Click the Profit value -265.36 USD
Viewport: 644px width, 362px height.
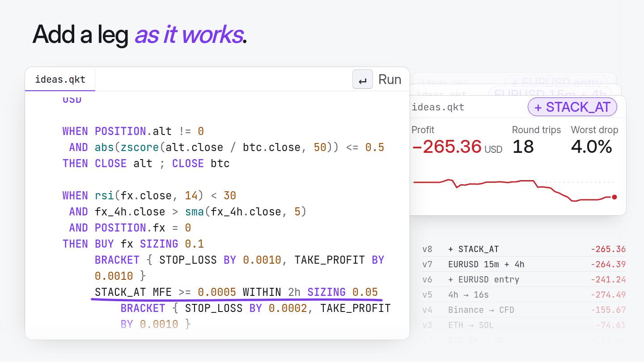coord(457,147)
